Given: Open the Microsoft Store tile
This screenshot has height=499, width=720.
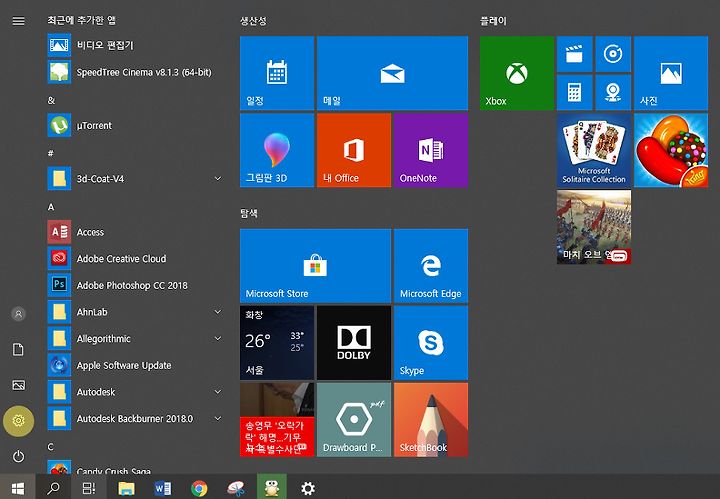Looking at the screenshot, I should click(315, 266).
